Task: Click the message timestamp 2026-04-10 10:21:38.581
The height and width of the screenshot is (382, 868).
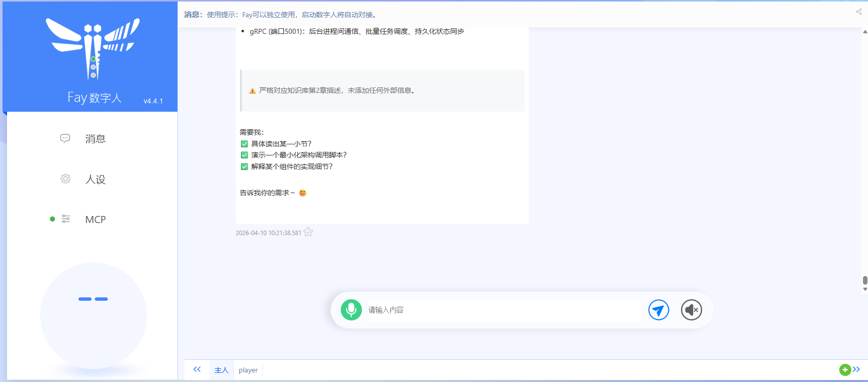Action: 268,233
